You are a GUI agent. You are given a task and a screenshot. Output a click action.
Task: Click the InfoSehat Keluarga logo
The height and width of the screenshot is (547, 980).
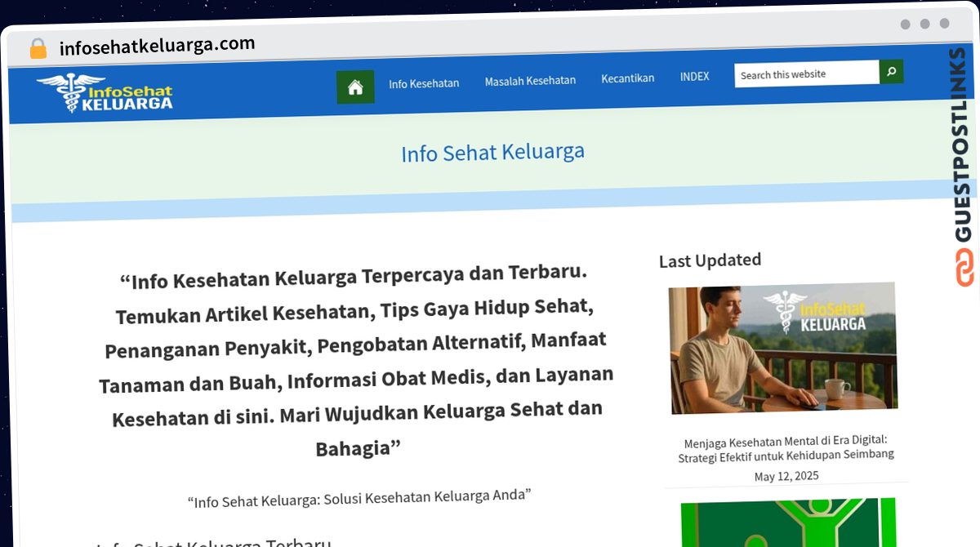click(105, 92)
